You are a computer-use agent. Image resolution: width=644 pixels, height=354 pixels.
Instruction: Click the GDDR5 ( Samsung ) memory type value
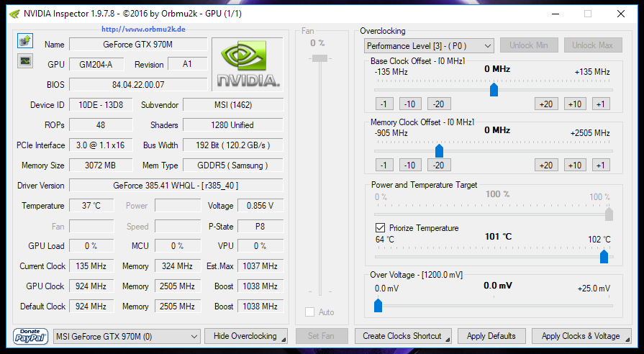coord(233,165)
